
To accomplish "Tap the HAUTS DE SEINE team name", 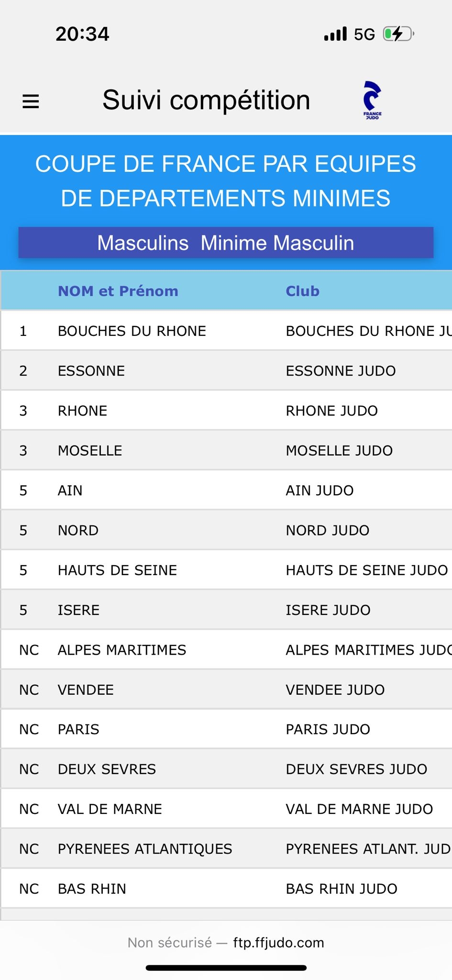I will click(x=117, y=570).
